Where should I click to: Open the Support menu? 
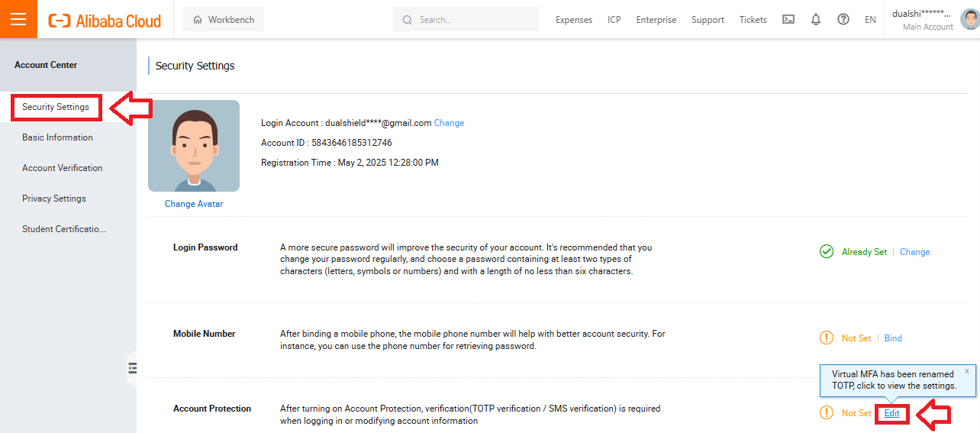pos(708,20)
